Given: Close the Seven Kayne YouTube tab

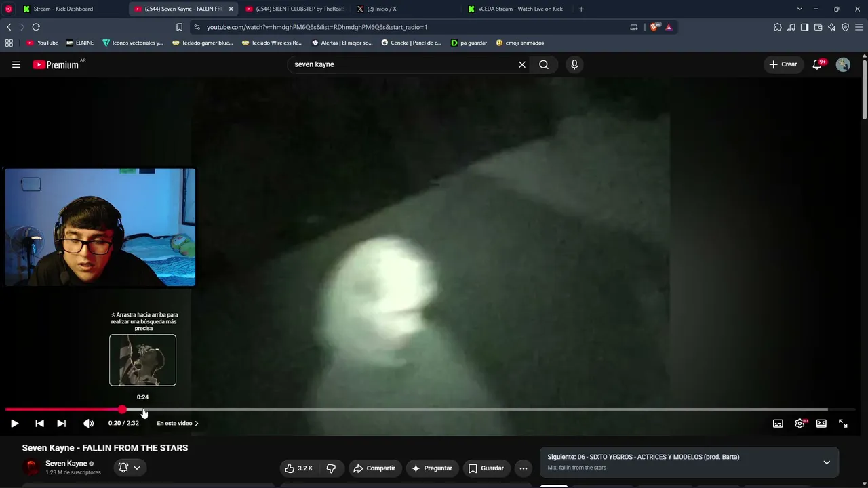Looking at the screenshot, I should (231, 9).
